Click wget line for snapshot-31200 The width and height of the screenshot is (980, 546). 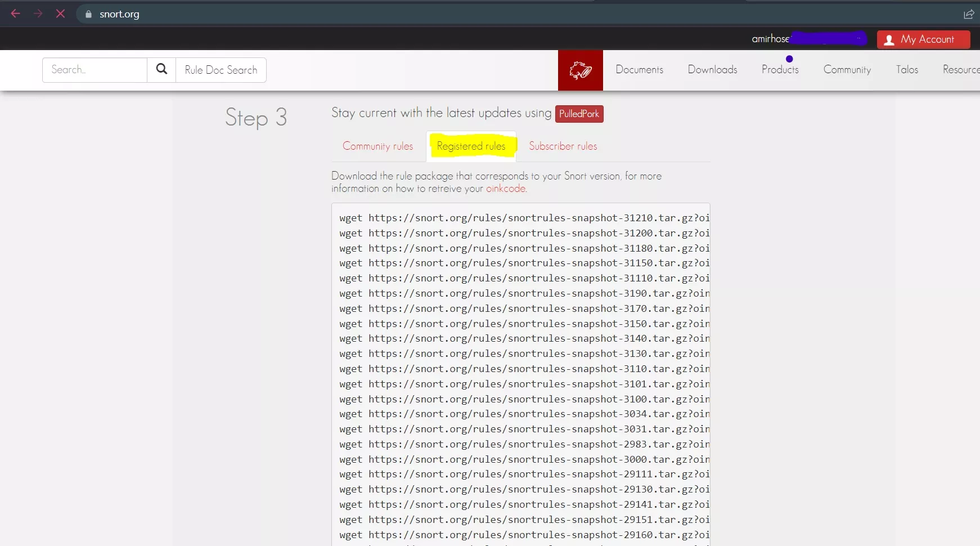point(524,233)
